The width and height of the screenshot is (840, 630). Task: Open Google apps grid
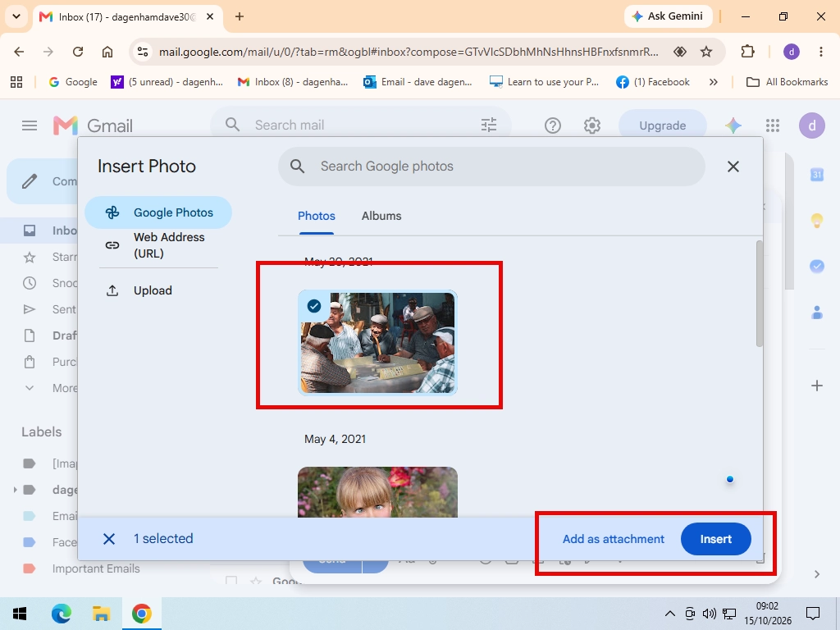[x=773, y=126]
